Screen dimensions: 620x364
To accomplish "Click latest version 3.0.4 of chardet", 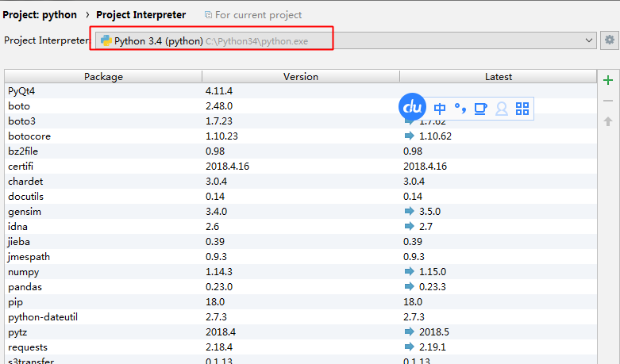I will tap(414, 182).
